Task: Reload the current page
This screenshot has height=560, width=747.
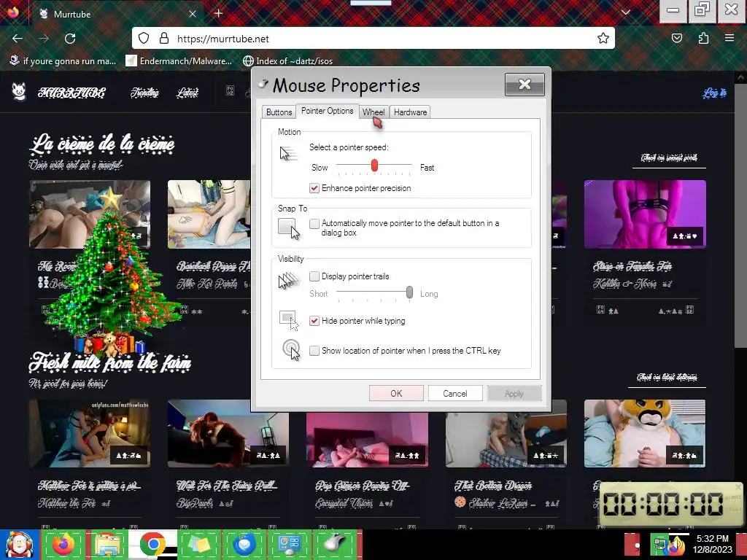Action: (70, 39)
